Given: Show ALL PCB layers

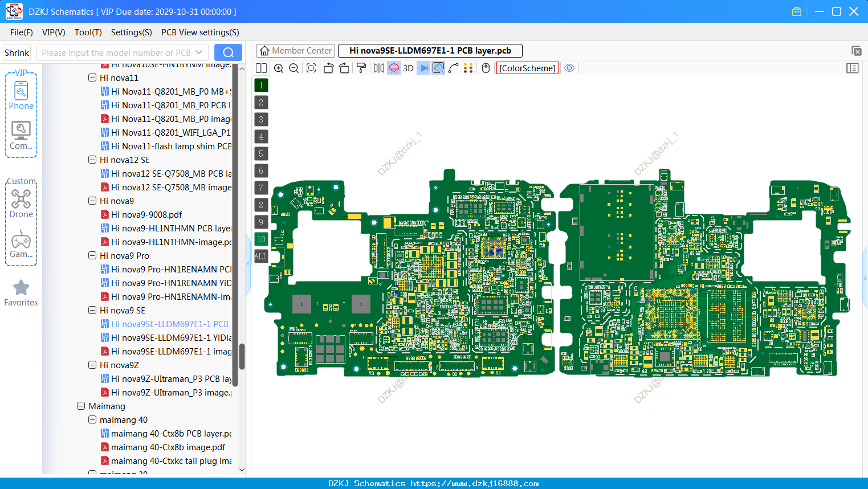Looking at the screenshot, I should [x=261, y=256].
